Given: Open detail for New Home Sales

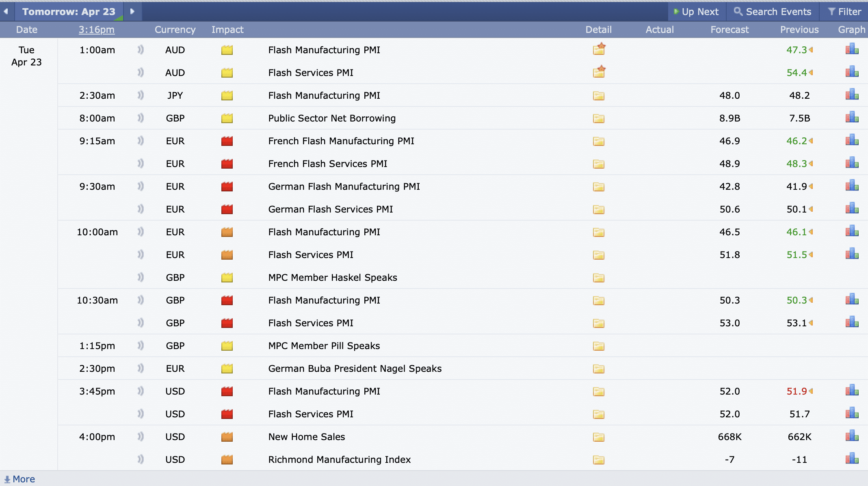Looking at the screenshot, I should click(599, 437).
